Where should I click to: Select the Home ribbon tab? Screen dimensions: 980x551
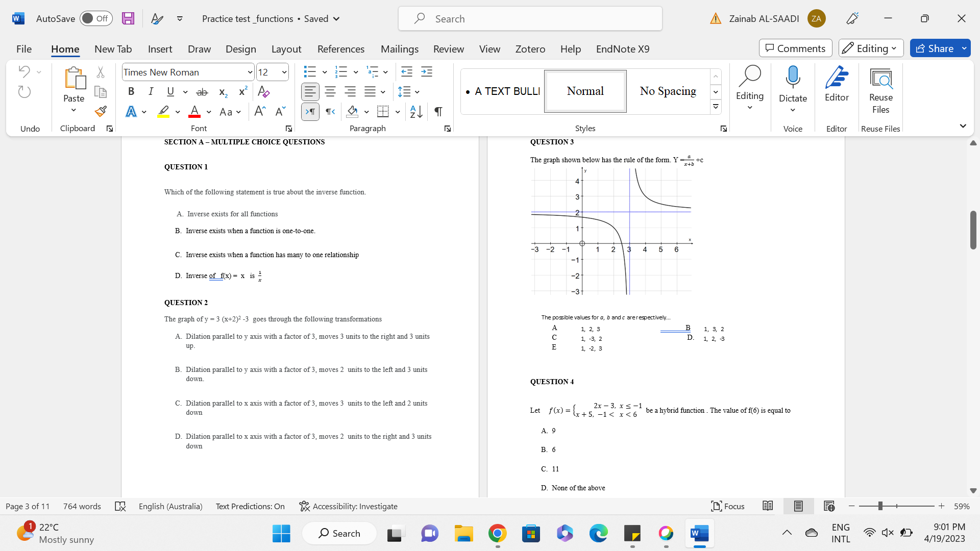coord(65,48)
